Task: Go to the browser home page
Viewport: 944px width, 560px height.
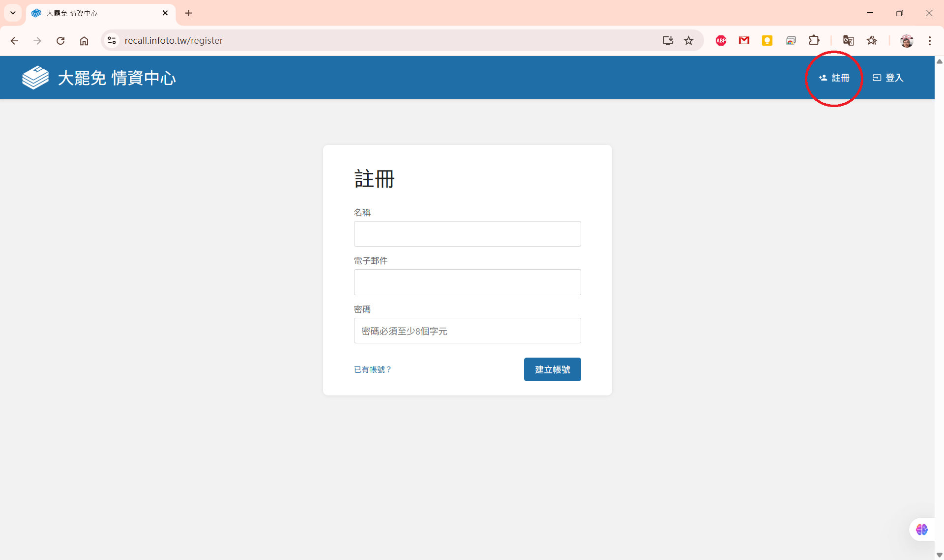Action: pyautogui.click(x=84, y=41)
